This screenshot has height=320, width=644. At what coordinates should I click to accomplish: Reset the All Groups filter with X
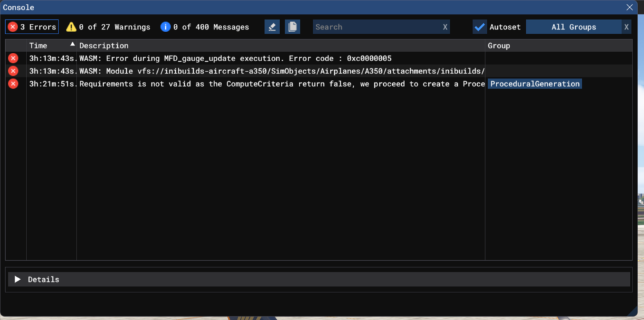click(626, 27)
